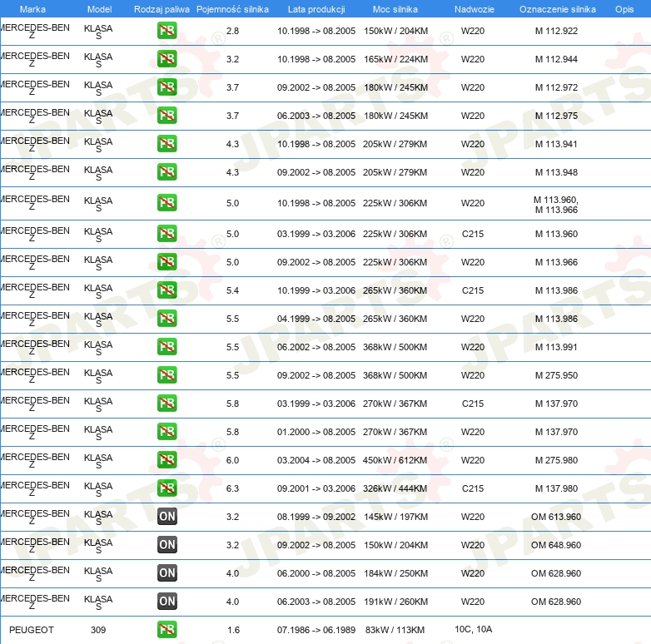Screen dimensions: 651x644
Task: Click the diesel ON icon for OM 613.960
Action: (166, 517)
